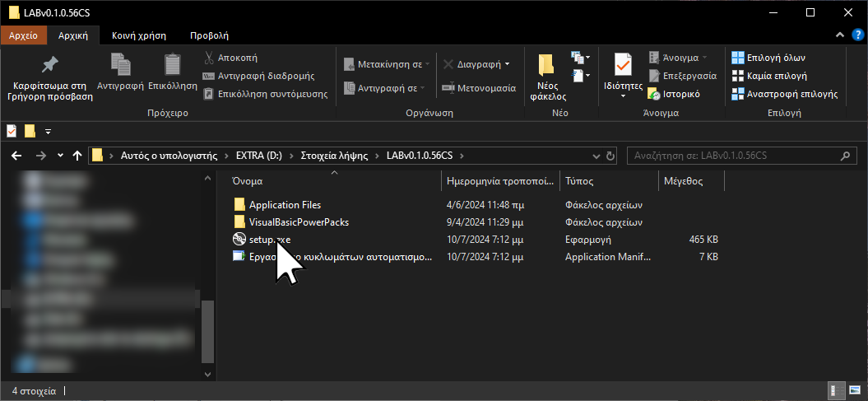
Task: Create new folder with Νέος φάκελος
Action: [x=547, y=66]
